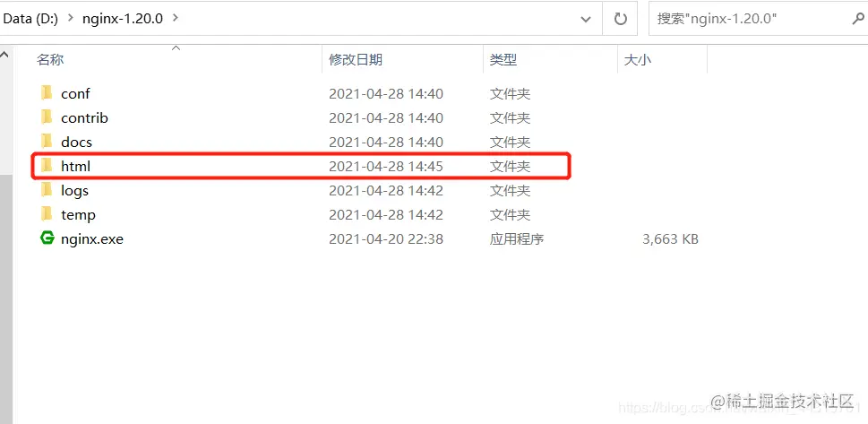868x424 pixels.
Task: Click the conf row's modified date
Action: pos(386,93)
